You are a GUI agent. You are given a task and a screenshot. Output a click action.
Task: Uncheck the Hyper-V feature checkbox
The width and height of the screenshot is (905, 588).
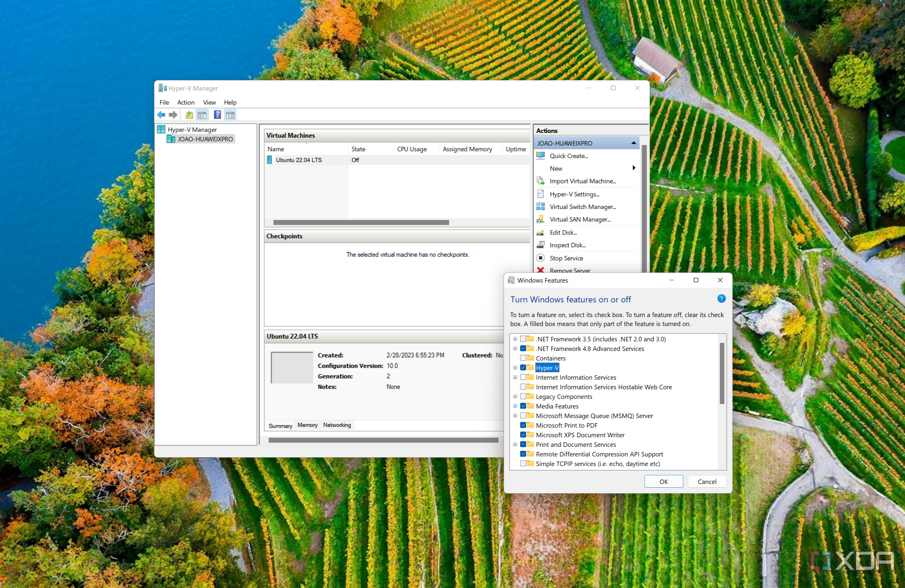[523, 367]
